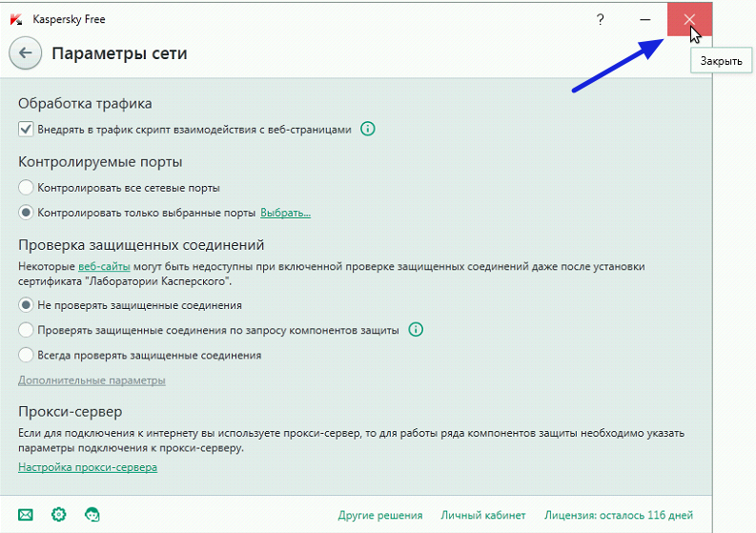Viewport: 756px width, 533px height.
Task: Select 'Всегда проверять защищенные соединения'
Action: click(26, 355)
